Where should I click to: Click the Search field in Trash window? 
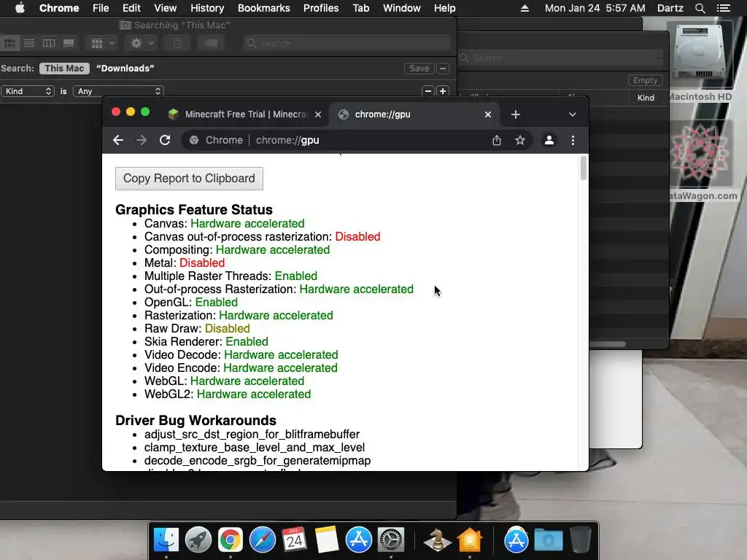tap(560, 58)
